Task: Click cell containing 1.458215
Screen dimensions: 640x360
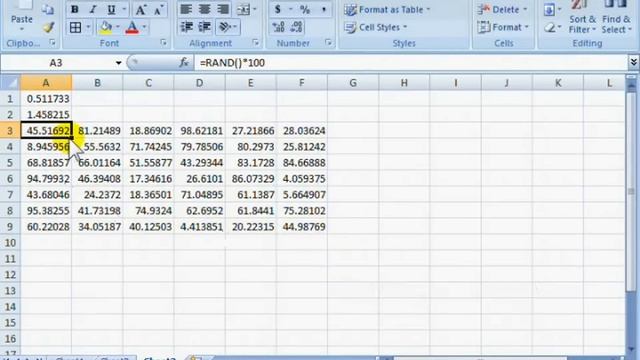Action: (x=46, y=115)
